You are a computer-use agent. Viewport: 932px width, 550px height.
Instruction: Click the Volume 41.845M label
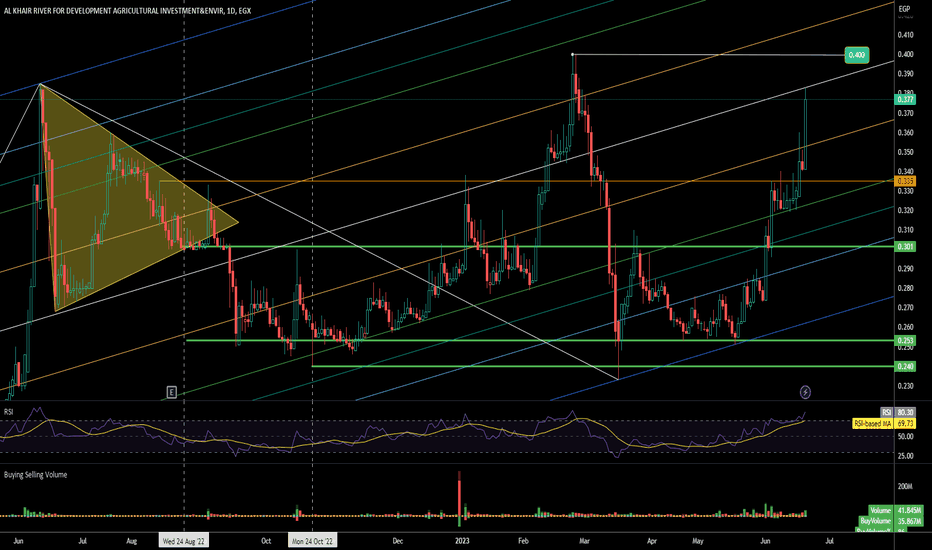(x=896, y=510)
